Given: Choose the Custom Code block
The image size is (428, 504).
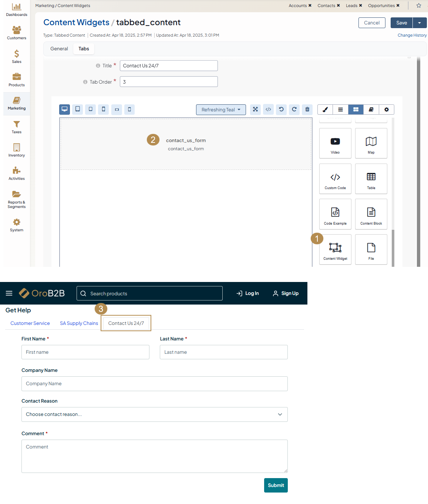Looking at the screenshot, I should point(335,179).
